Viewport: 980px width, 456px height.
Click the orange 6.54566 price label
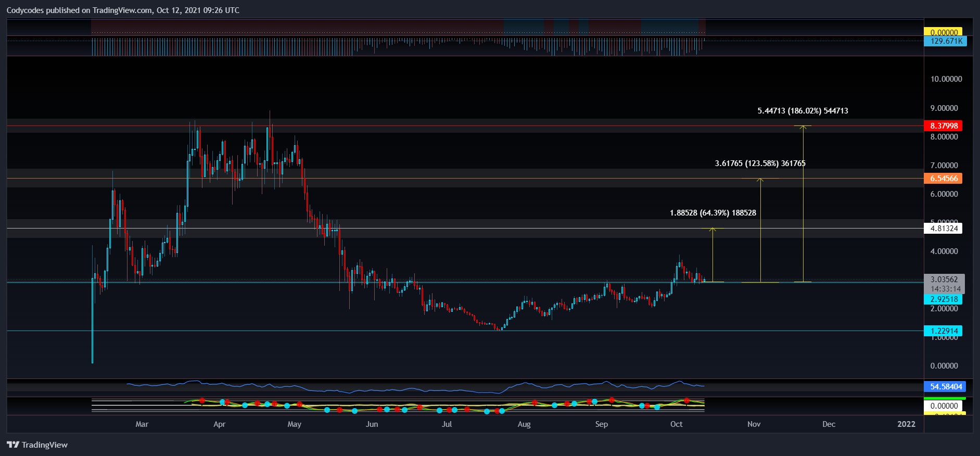(943, 179)
